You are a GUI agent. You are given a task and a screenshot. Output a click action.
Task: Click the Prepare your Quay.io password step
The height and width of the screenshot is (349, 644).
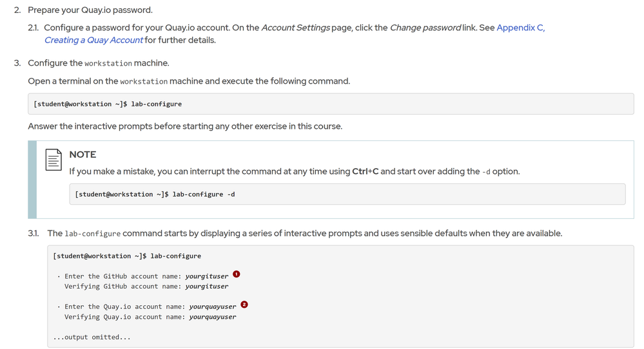(90, 10)
